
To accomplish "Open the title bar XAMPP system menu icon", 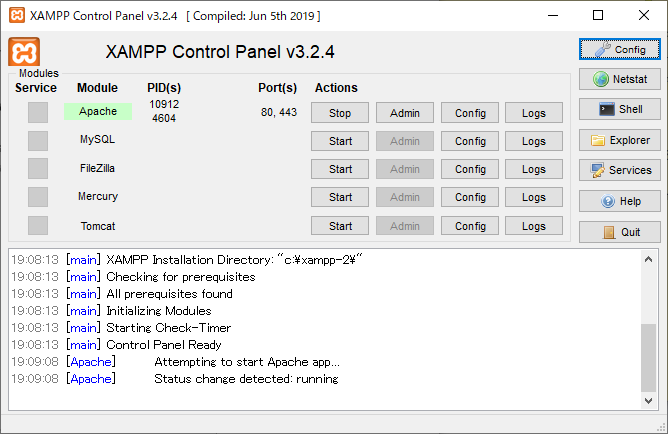I will (15, 16).
